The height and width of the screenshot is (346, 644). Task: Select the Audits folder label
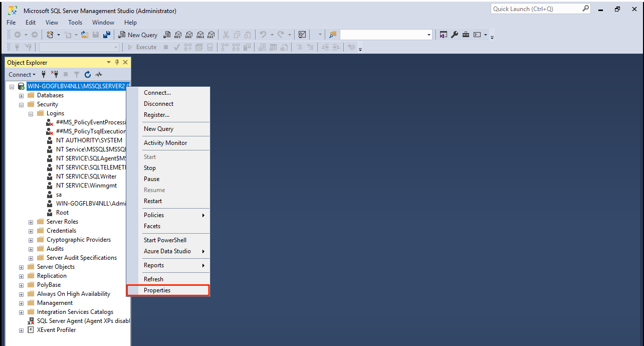pyautogui.click(x=55, y=249)
